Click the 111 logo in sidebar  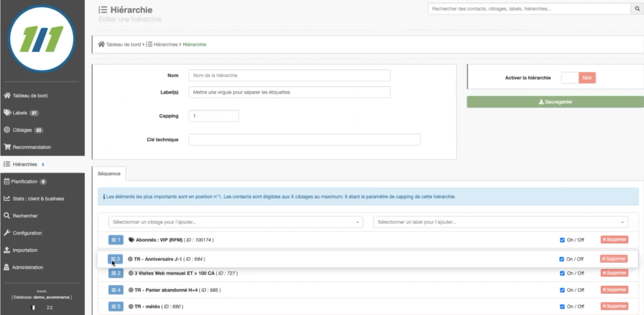(42, 38)
